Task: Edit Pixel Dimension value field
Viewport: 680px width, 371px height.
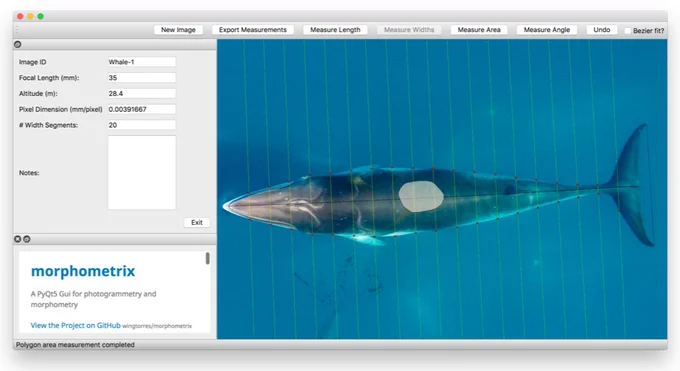Action: tap(142, 109)
